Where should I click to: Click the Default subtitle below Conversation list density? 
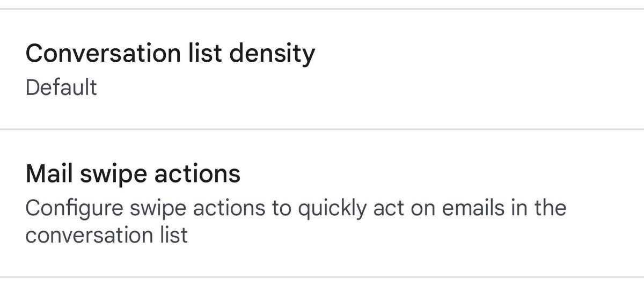[x=61, y=87]
